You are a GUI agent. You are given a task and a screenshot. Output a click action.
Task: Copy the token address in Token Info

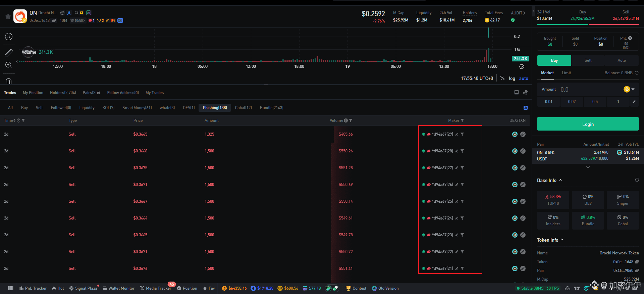[637, 262]
